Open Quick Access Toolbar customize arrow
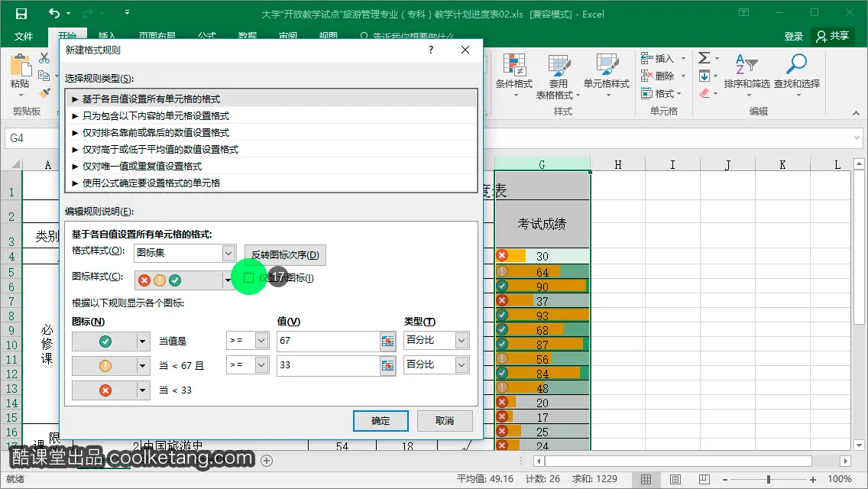Image resolution: width=868 pixels, height=489 pixels. [x=127, y=13]
